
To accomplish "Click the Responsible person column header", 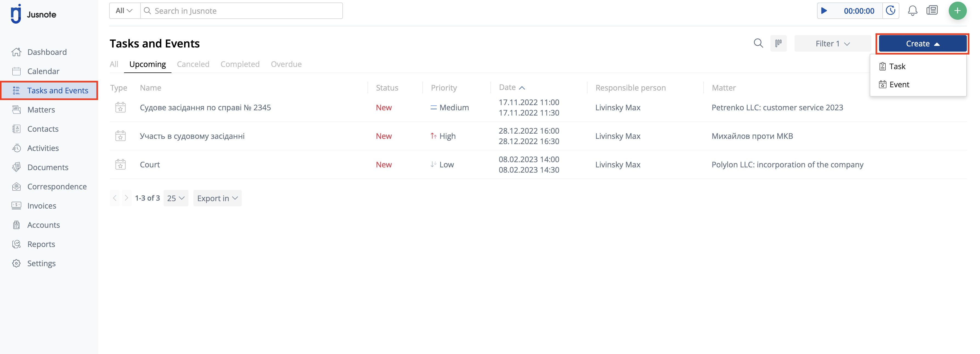I will [x=630, y=88].
